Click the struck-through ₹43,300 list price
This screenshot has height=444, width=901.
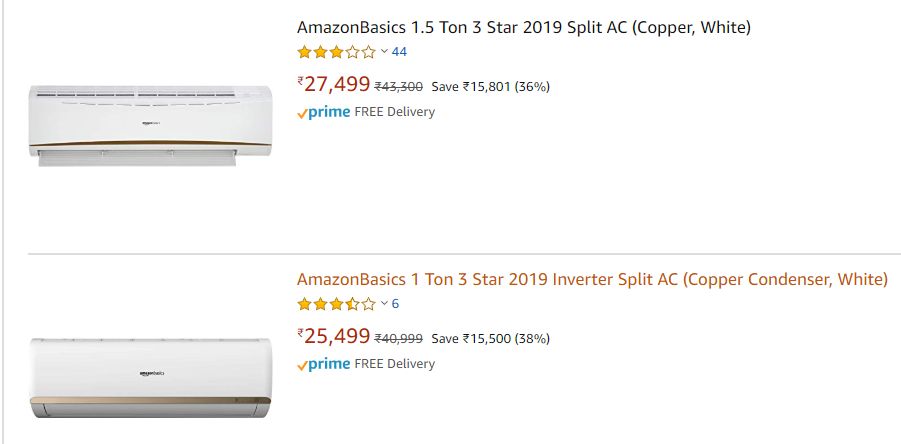tap(400, 87)
